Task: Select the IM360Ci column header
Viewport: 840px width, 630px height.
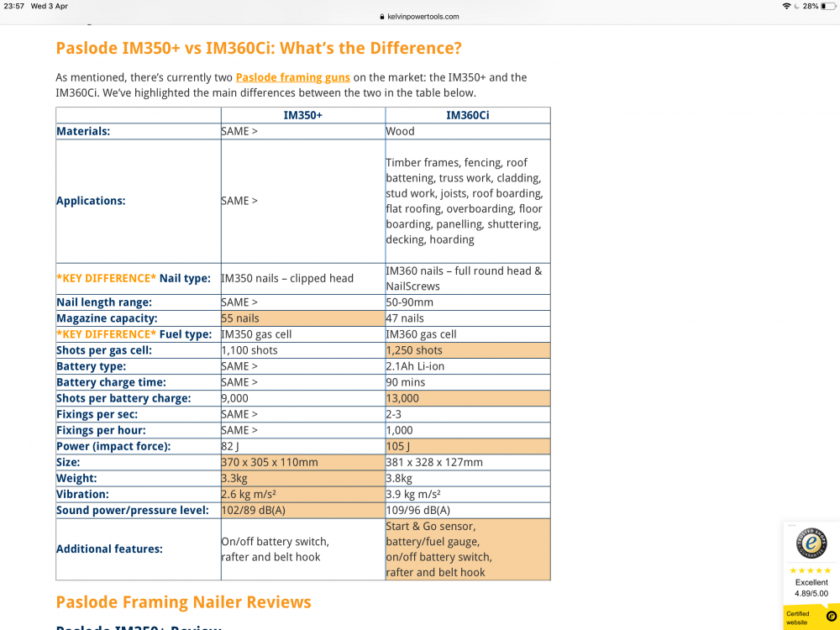Action: [468, 115]
